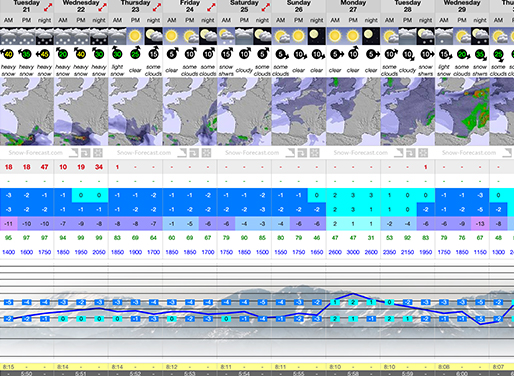This screenshot has height=376, width=514.
Task: Click freezing level 1400 for Tuesday 21 AM
Action: (x=9, y=252)
